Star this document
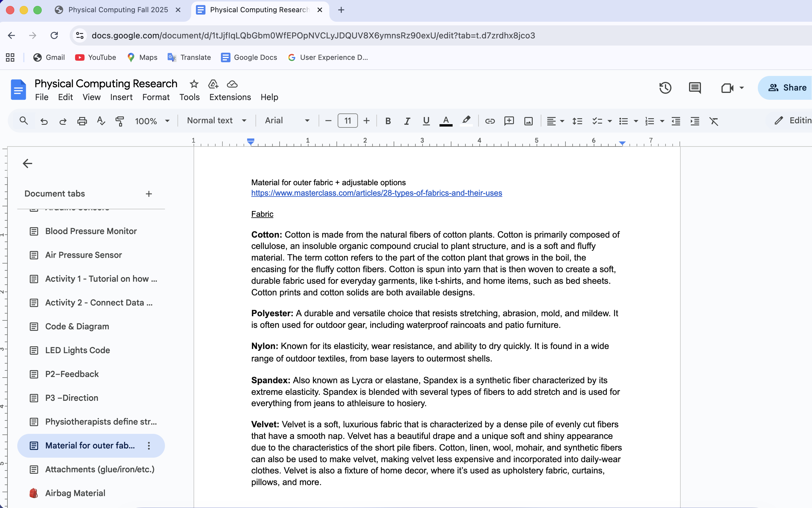 pos(194,84)
